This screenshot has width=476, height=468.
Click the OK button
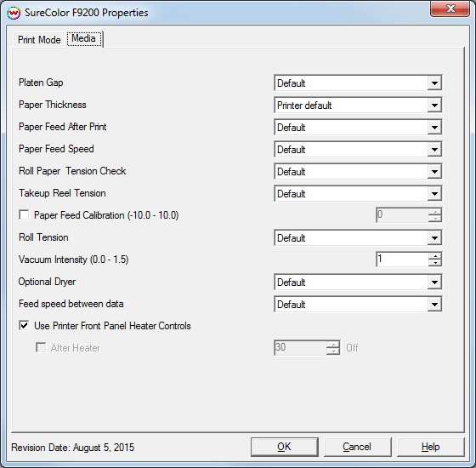[285, 447]
